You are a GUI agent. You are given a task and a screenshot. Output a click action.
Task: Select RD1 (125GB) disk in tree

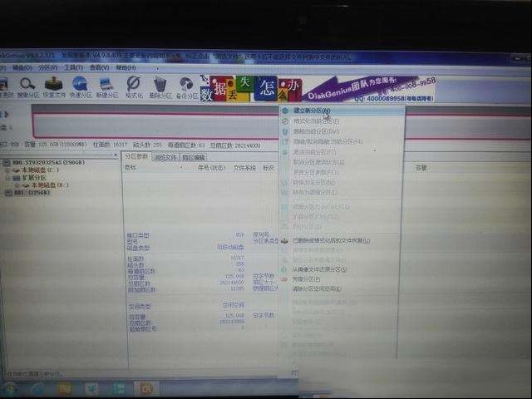[x=32, y=193]
